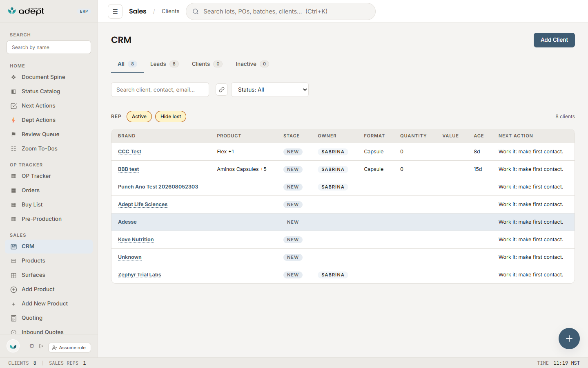Open the Surfaces grid icon
The image size is (588, 368).
pyautogui.click(x=13, y=275)
